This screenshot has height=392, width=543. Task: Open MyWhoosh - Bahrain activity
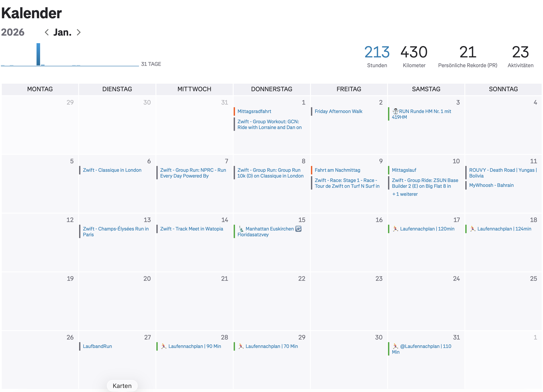click(491, 185)
